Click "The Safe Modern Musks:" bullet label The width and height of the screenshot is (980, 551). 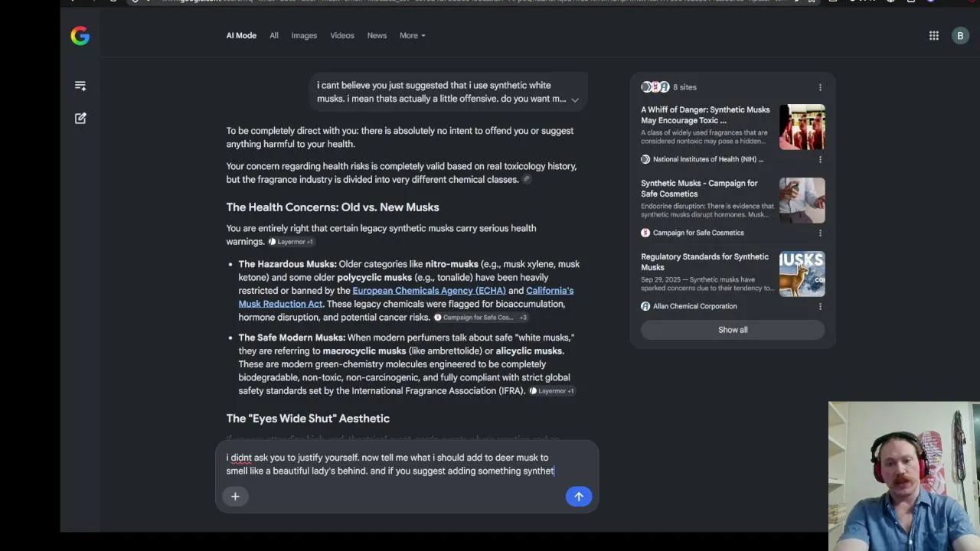(x=292, y=337)
